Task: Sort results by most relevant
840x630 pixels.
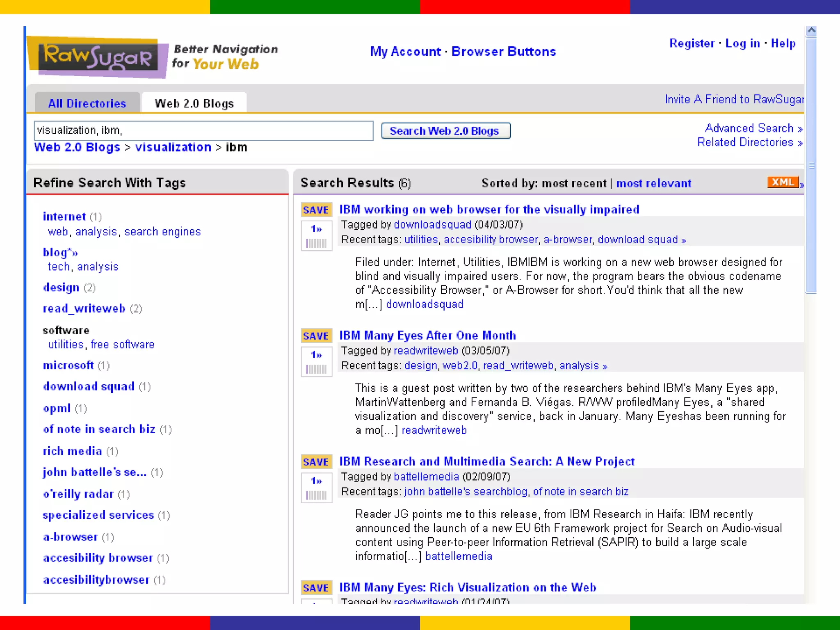Action: tap(653, 183)
